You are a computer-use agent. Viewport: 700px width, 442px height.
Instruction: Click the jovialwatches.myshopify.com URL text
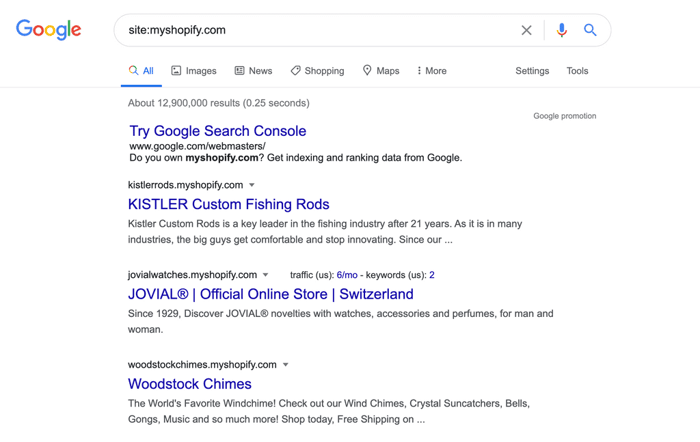[x=192, y=275]
